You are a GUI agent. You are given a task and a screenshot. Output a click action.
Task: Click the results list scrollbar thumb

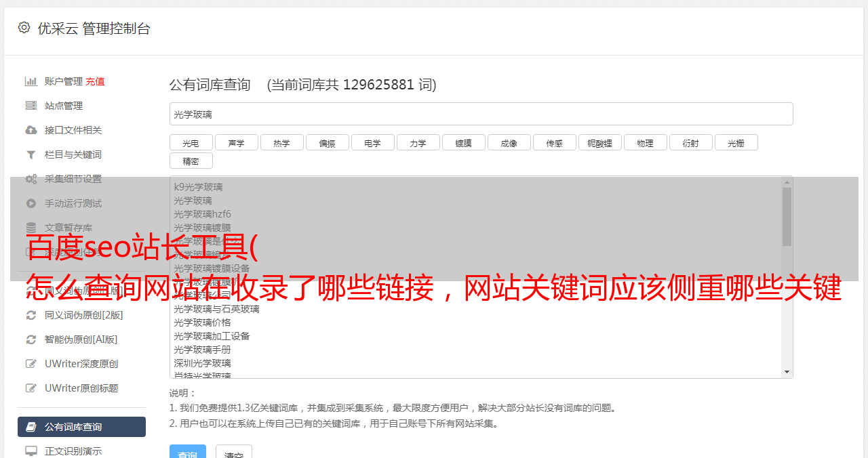[x=787, y=217]
